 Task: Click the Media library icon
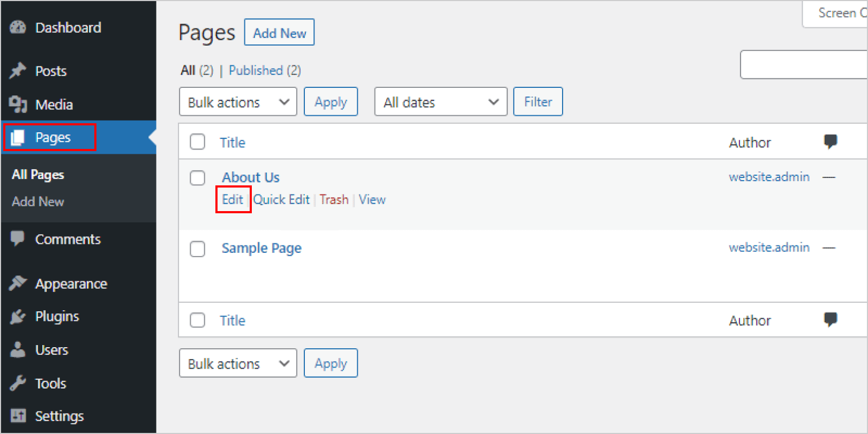(18, 104)
